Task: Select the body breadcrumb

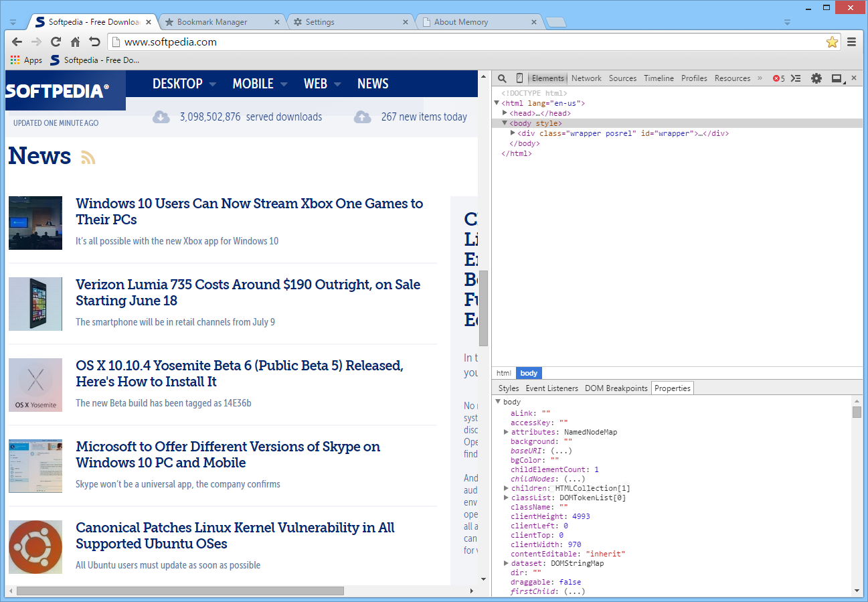Action: 529,373
